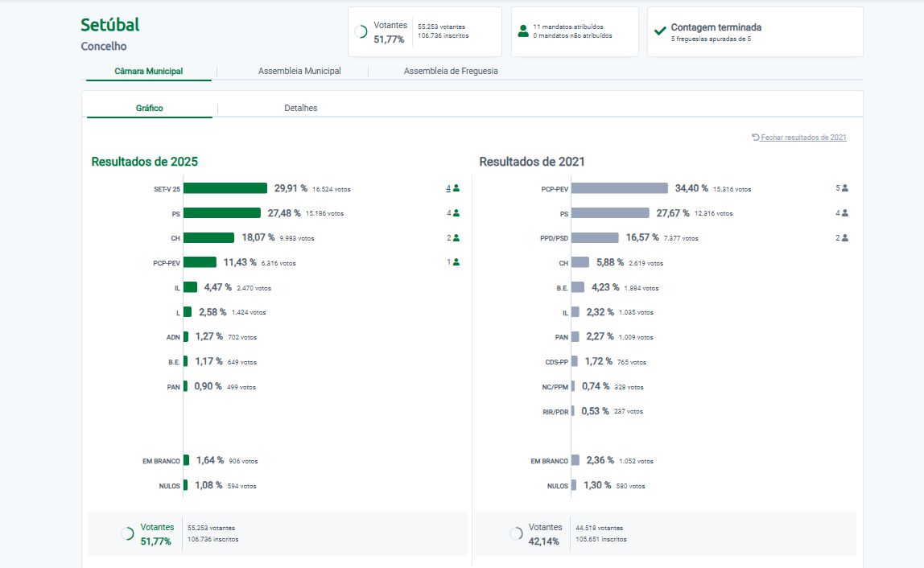
Task: Click the CH 2025 mandates person icon
Action: click(456, 238)
